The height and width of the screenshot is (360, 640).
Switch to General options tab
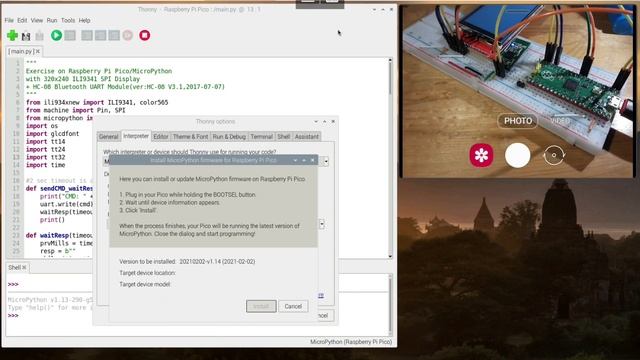pos(109,137)
